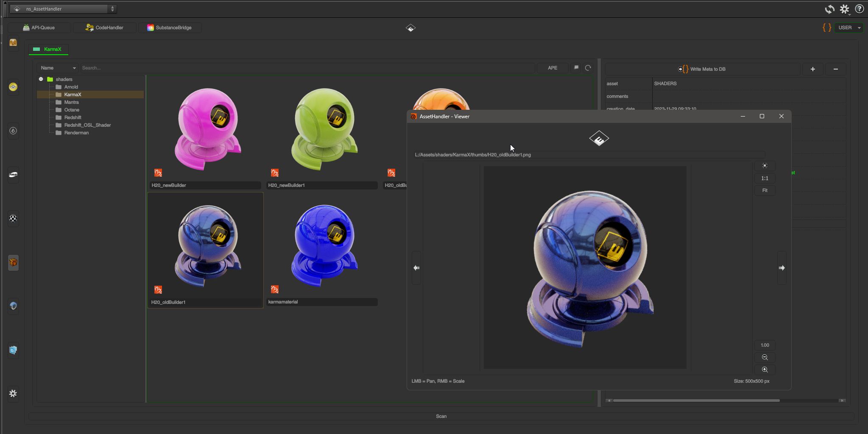
Task: Click the zoom-in magnifier in the viewer
Action: click(765, 370)
